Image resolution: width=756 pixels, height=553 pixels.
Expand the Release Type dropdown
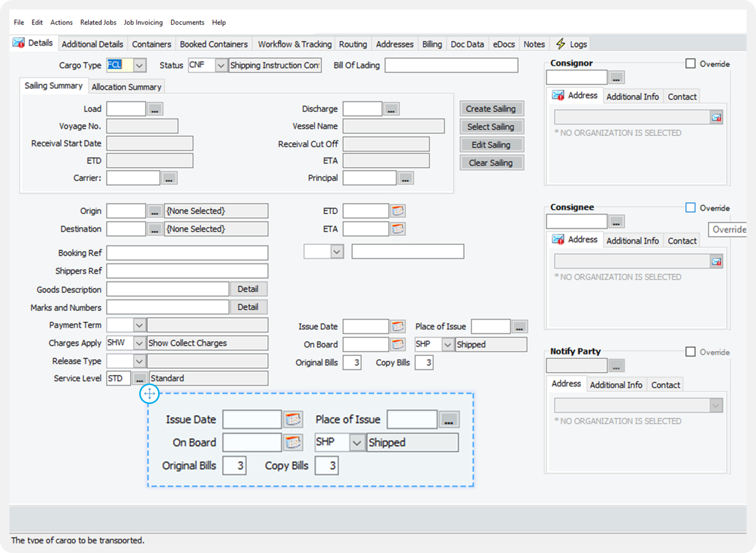[x=139, y=361]
